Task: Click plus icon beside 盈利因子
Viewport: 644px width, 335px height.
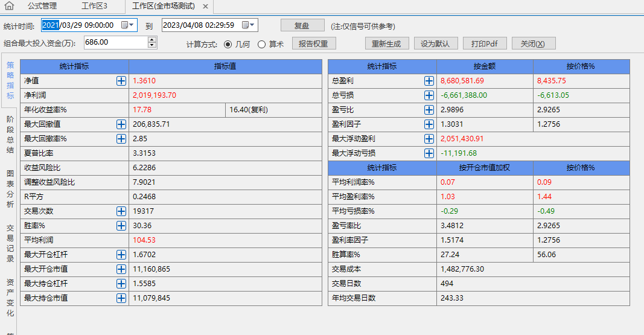Action: pyautogui.click(x=429, y=124)
